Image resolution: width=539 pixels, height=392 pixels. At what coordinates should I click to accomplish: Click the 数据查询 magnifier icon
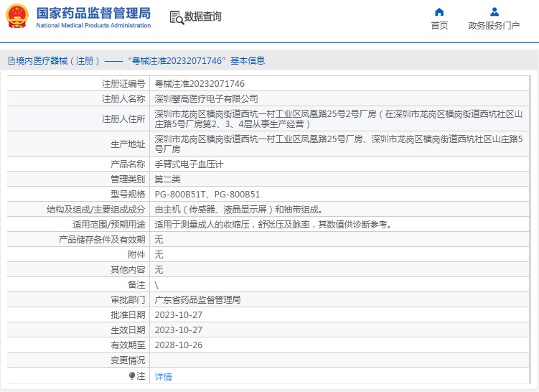pos(176,17)
